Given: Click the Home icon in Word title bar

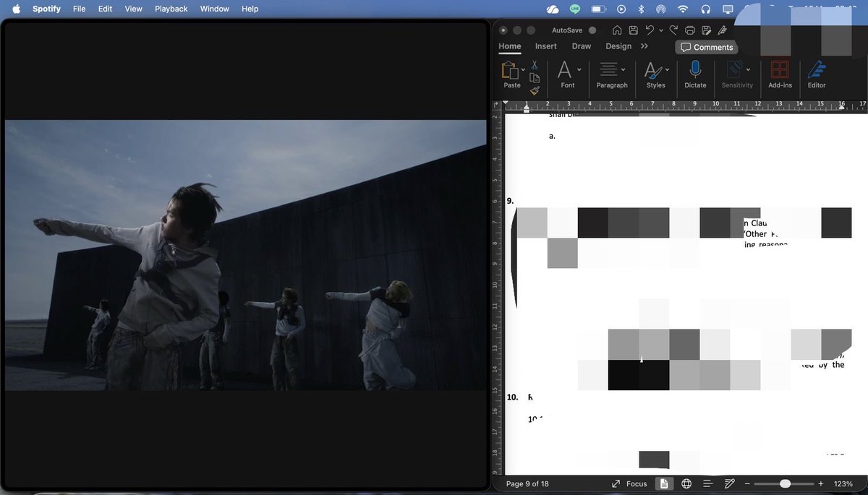Looking at the screenshot, I should tap(617, 30).
